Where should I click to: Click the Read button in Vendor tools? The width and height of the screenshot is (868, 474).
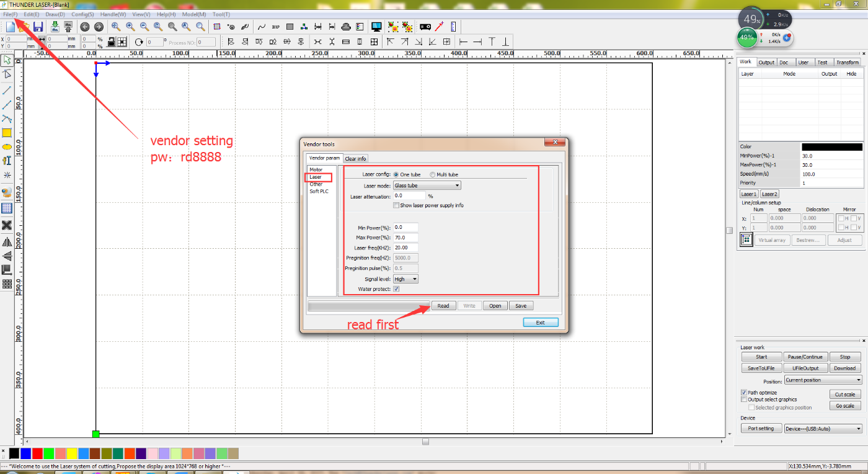[443, 306]
